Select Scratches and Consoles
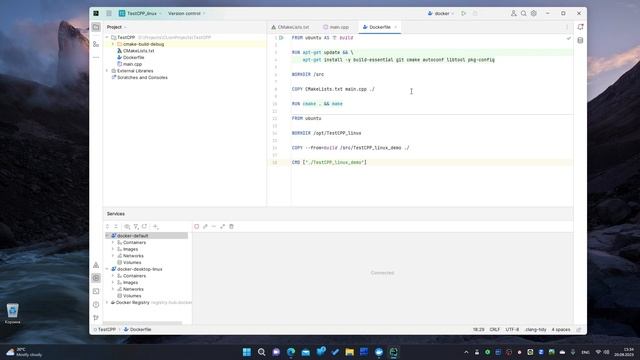 [139, 78]
